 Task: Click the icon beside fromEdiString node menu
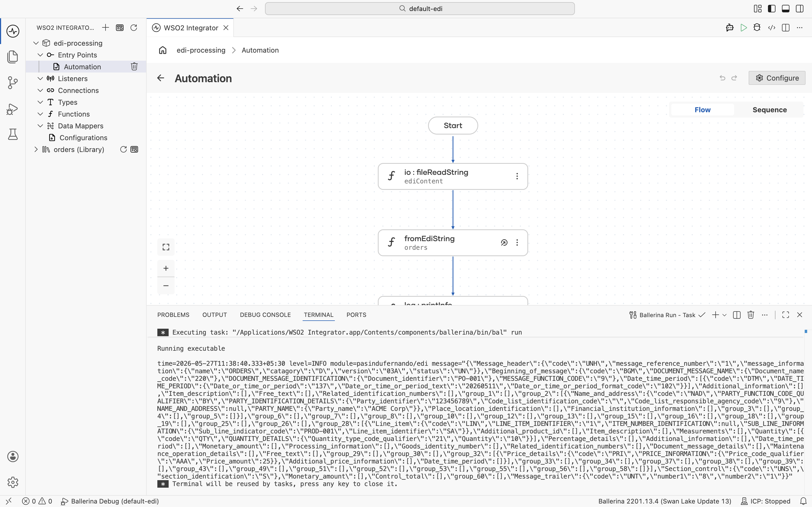click(x=504, y=242)
